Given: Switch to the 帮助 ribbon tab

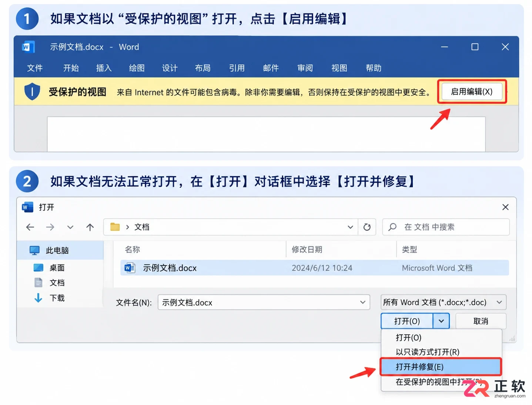Looking at the screenshot, I should 374,68.
